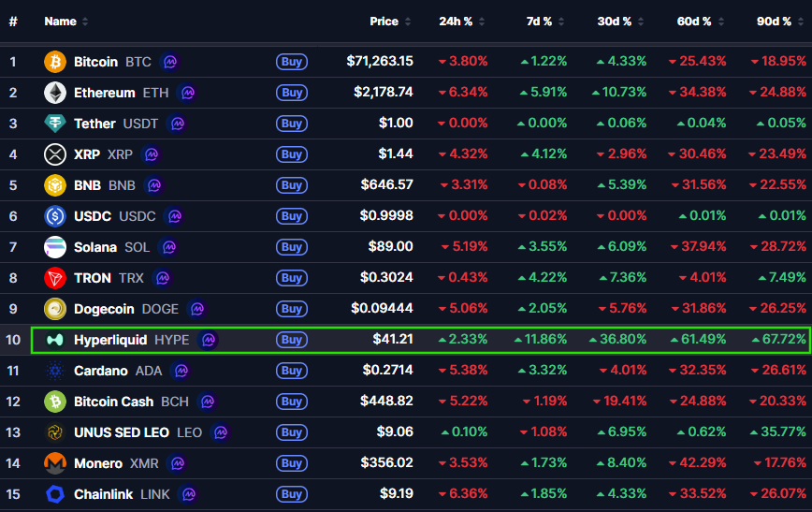Click the Hyperliquid price $41.21
The width and height of the screenshot is (812, 512).
[x=393, y=340]
